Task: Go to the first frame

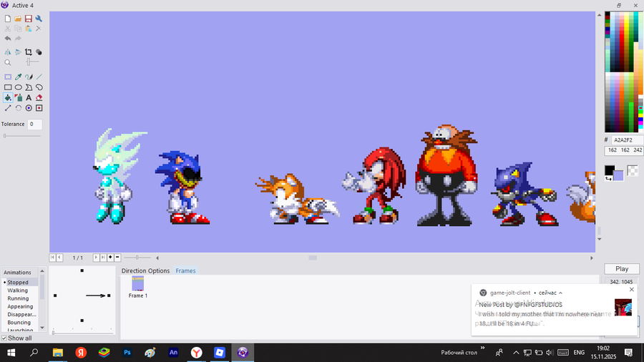Action: pyautogui.click(x=52, y=258)
